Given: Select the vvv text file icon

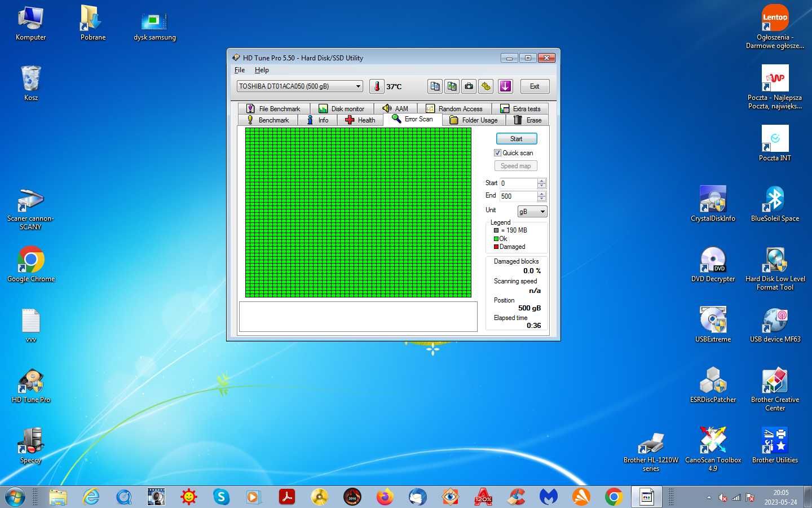Looking at the screenshot, I should (31, 326).
